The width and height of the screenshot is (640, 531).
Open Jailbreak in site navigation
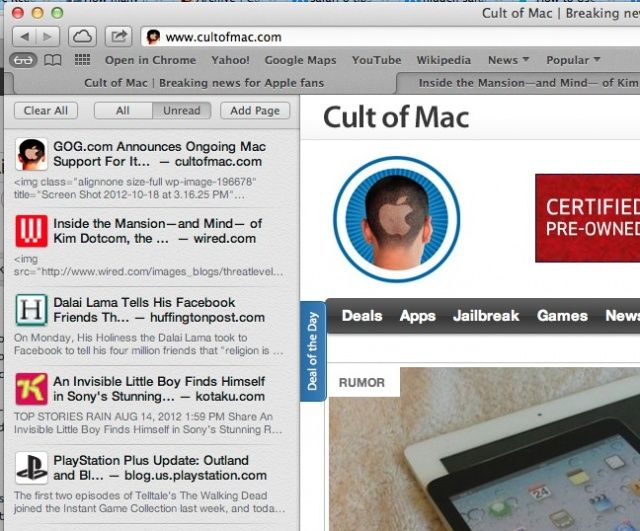pyautogui.click(x=486, y=316)
